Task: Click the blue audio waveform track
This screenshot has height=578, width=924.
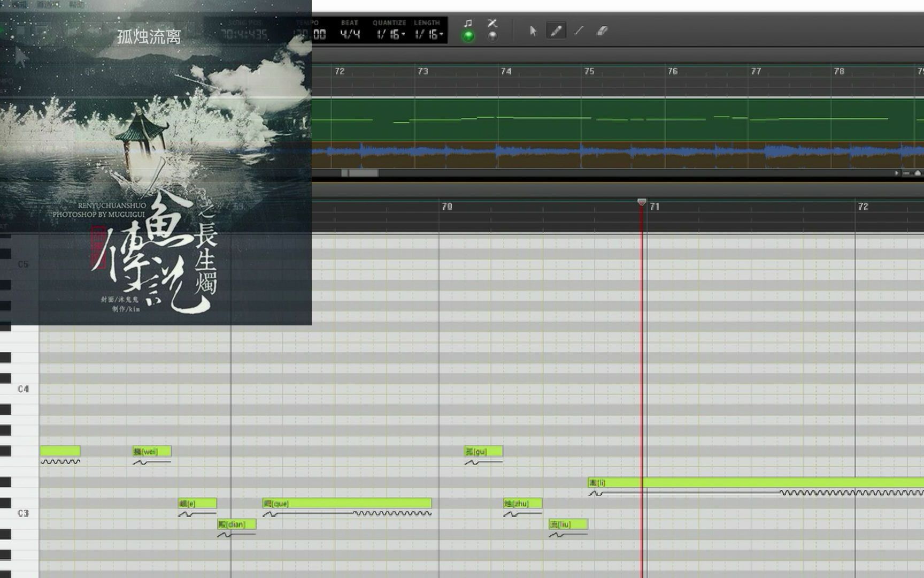Action: click(618, 155)
